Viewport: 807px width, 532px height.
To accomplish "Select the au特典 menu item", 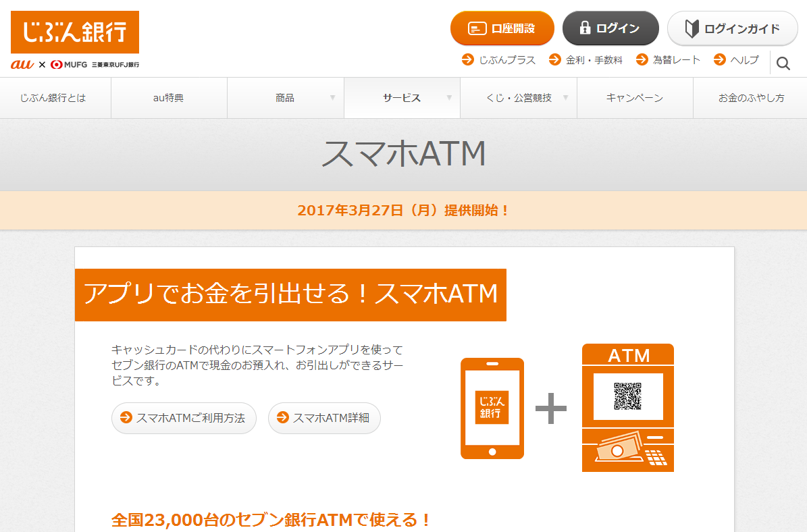I will (x=169, y=98).
